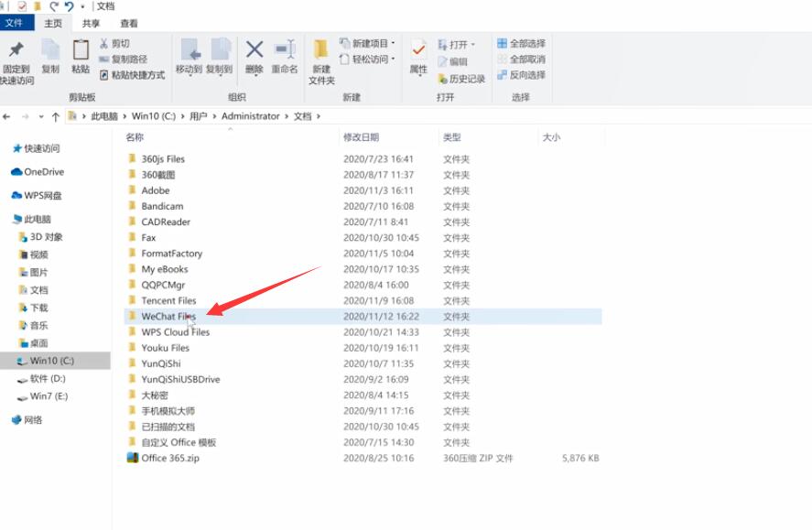
Task: Select 桌面 (Desktop) in sidebar
Action: (33, 343)
